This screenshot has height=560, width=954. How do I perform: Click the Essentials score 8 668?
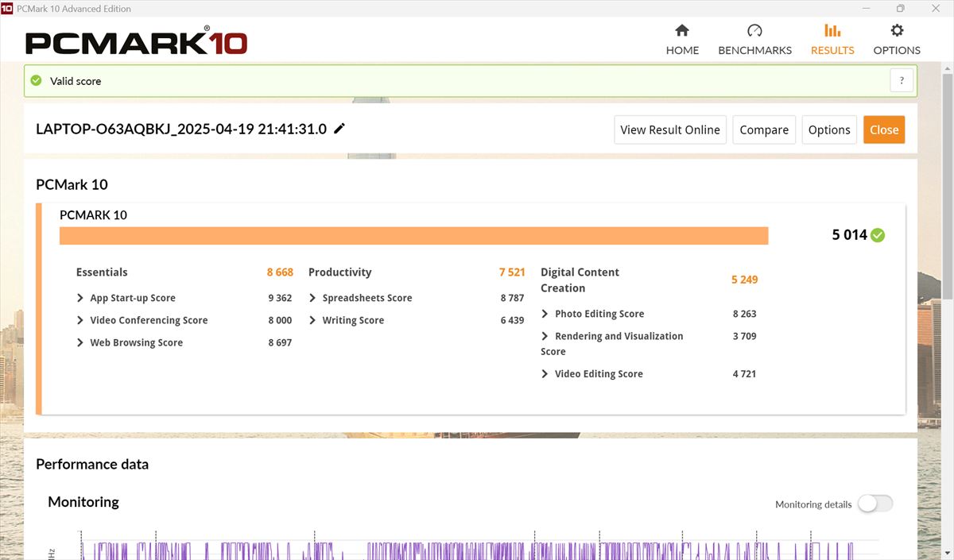point(280,272)
